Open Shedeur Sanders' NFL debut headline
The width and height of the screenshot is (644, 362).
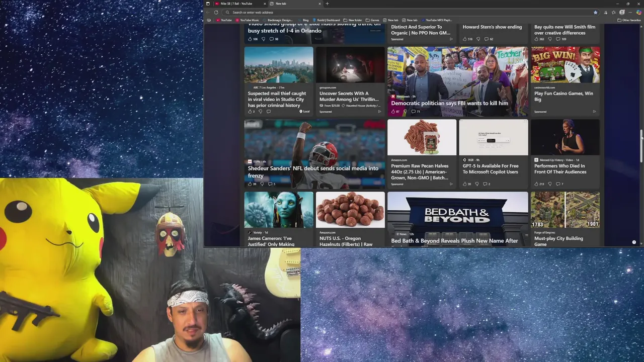(313, 172)
